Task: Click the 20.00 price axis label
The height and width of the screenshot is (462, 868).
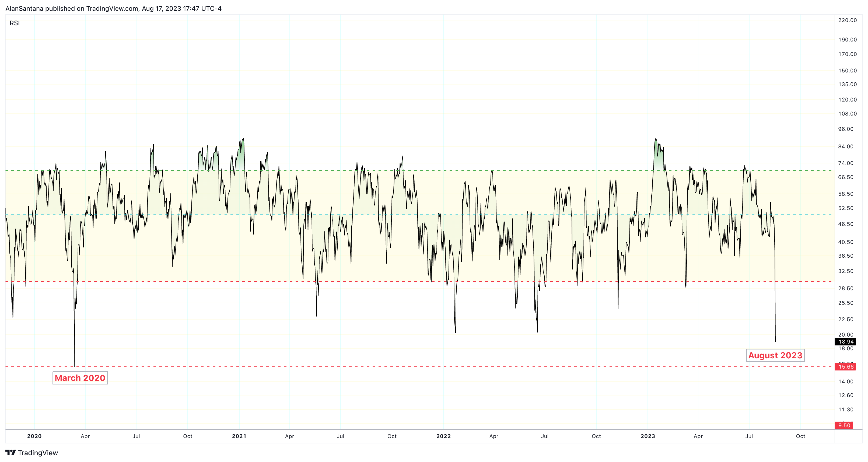Action: click(846, 335)
